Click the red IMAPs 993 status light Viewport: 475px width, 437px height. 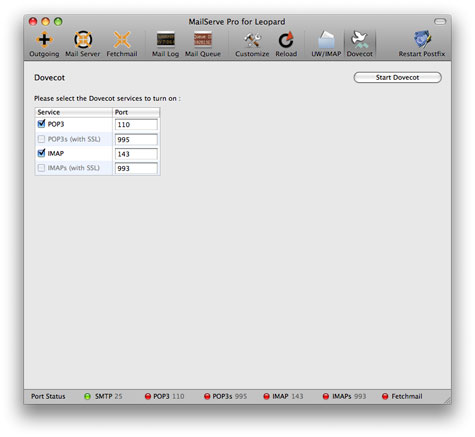(326, 396)
